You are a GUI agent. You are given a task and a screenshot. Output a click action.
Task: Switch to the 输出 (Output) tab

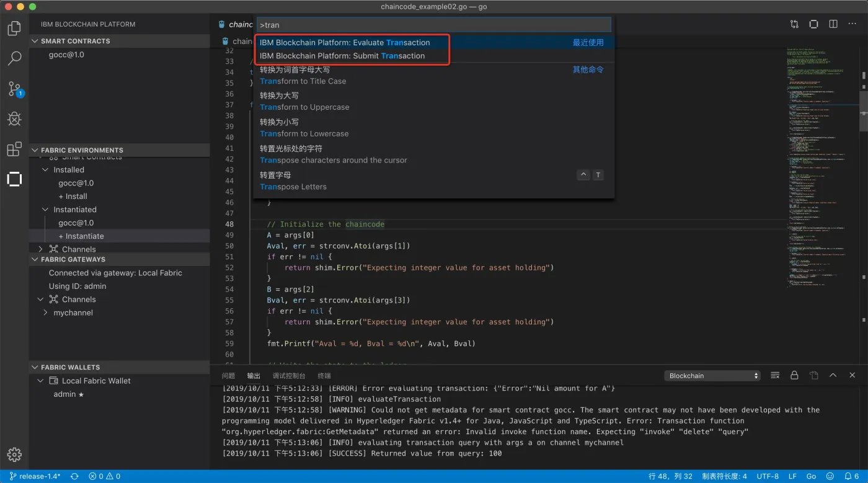[254, 376]
